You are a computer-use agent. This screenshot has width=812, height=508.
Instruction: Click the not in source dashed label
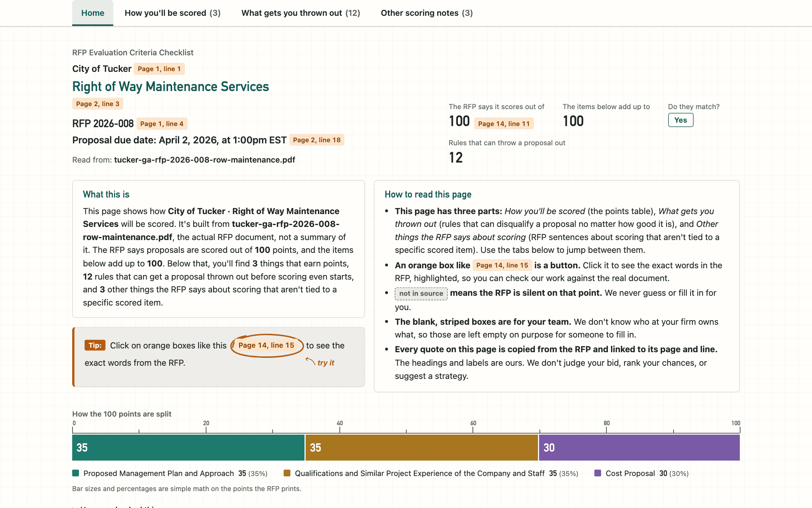coord(421,293)
